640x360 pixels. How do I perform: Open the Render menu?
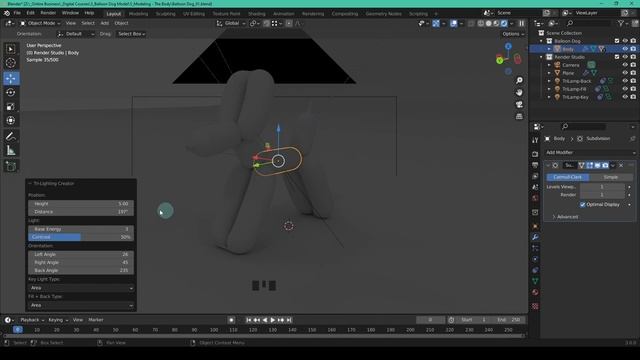[x=48, y=13]
